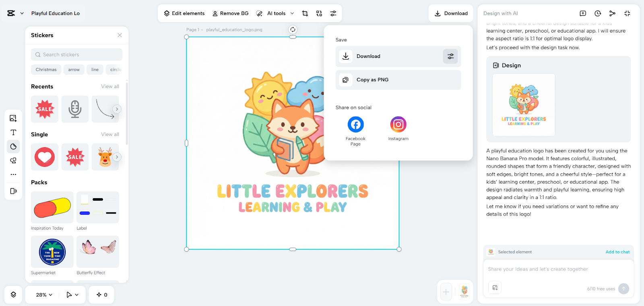
Task: Select the arrow sticker tag
Action: [x=74, y=70]
